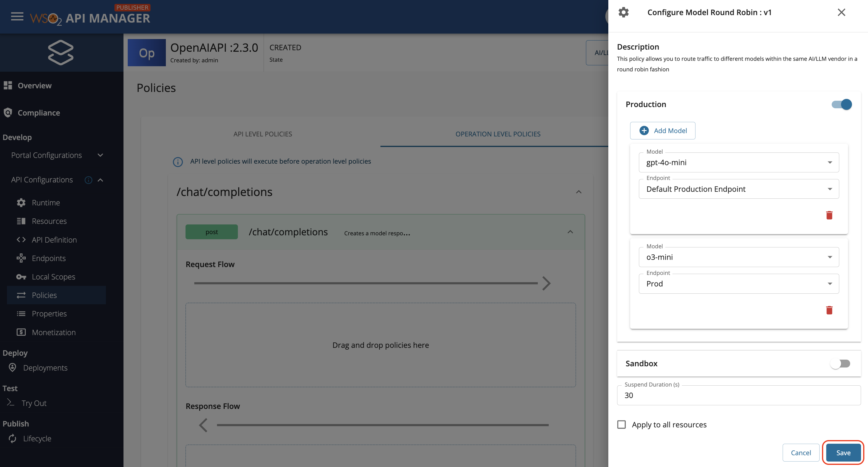Viewport: 868px width, 467px height.
Task: Click the WSO2 API Manager logo
Action: tap(90, 15)
